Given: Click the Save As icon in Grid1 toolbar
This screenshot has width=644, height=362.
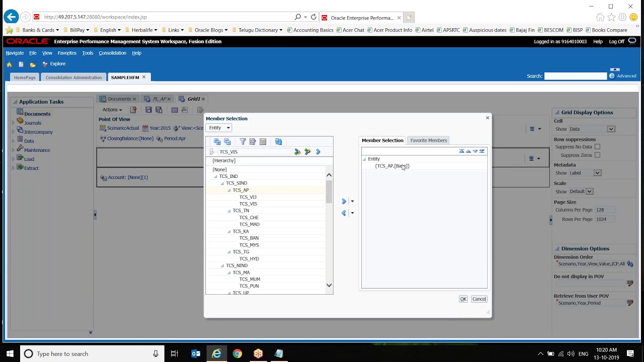Looking at the screenshot, I should (x=159, y=110).
